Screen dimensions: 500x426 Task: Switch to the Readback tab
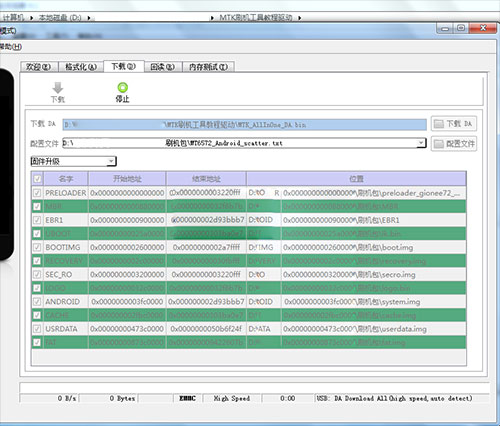point(163,67)
